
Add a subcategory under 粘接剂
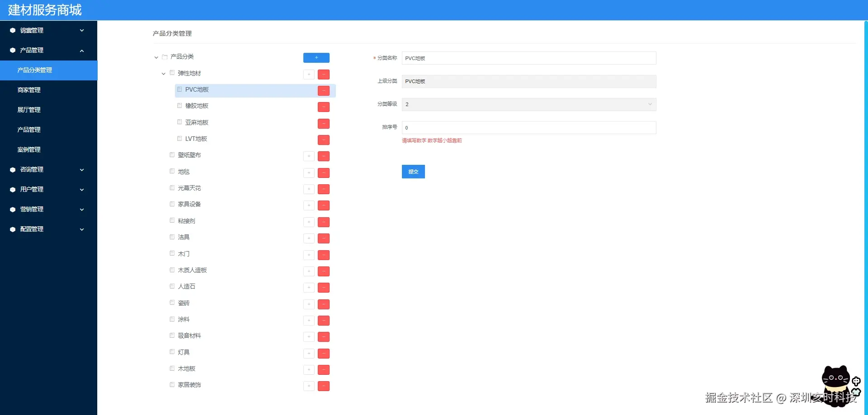pyautogui.click(x=309, y=222)
